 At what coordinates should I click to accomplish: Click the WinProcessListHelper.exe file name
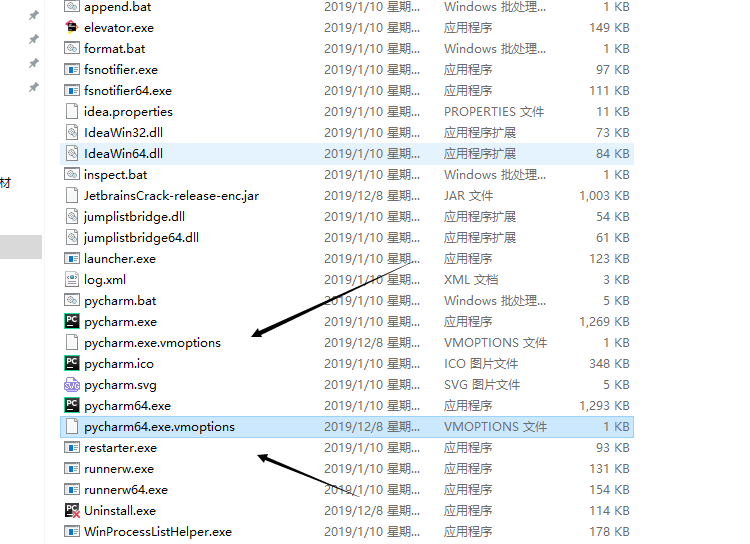pyautogui.click(x=158, y=532)
